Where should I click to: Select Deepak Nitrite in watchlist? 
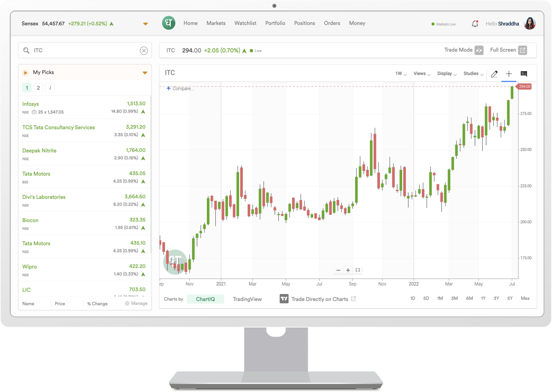click(84, 154)
